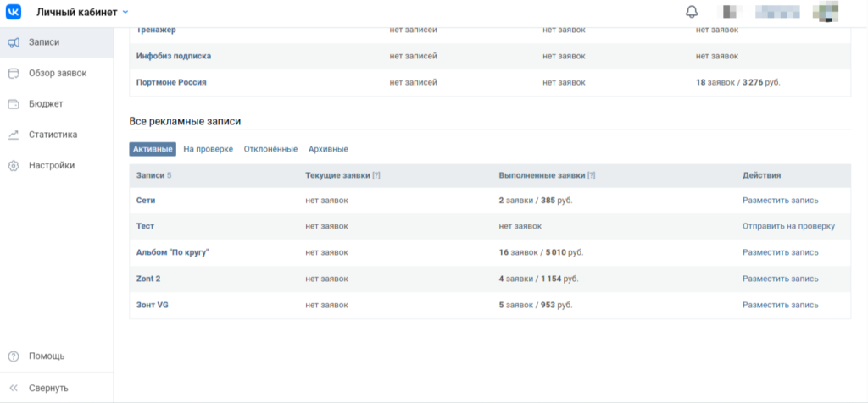Click the help hint next to Выполненные заявки
Viewport: 868px width, 403px height.
pos(591,175)
